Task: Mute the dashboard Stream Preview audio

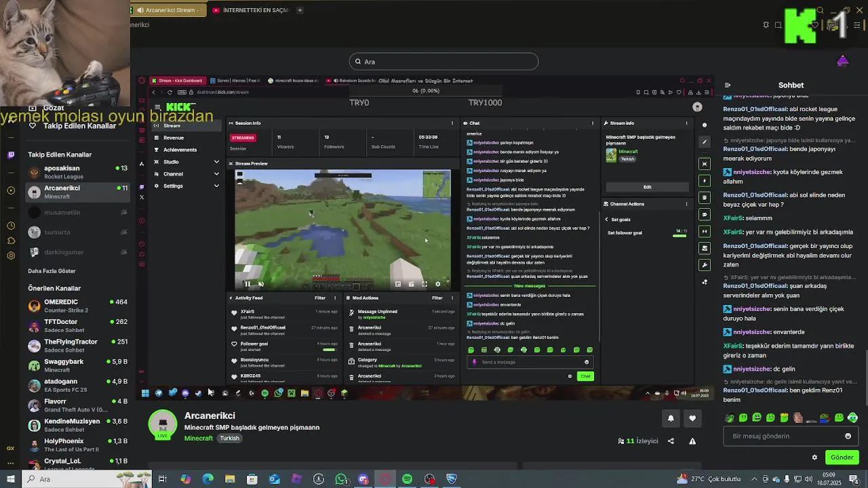Action: click(260, 284)
